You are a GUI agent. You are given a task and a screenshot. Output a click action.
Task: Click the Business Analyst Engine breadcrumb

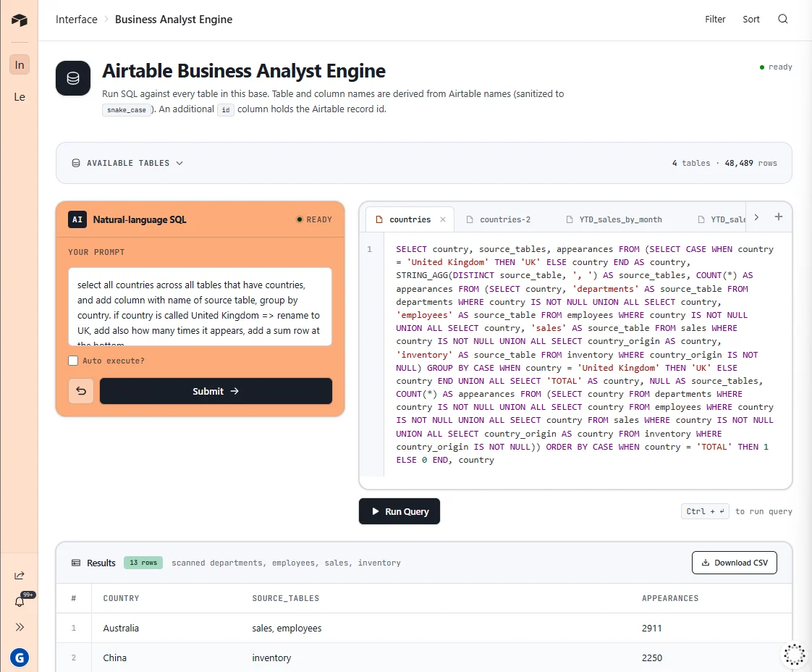[174, 19]
